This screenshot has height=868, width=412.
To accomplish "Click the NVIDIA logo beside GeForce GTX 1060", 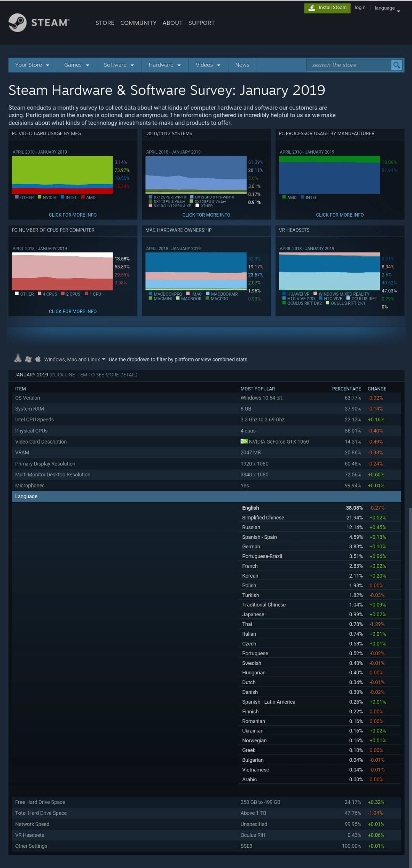I will pos(244,441).
